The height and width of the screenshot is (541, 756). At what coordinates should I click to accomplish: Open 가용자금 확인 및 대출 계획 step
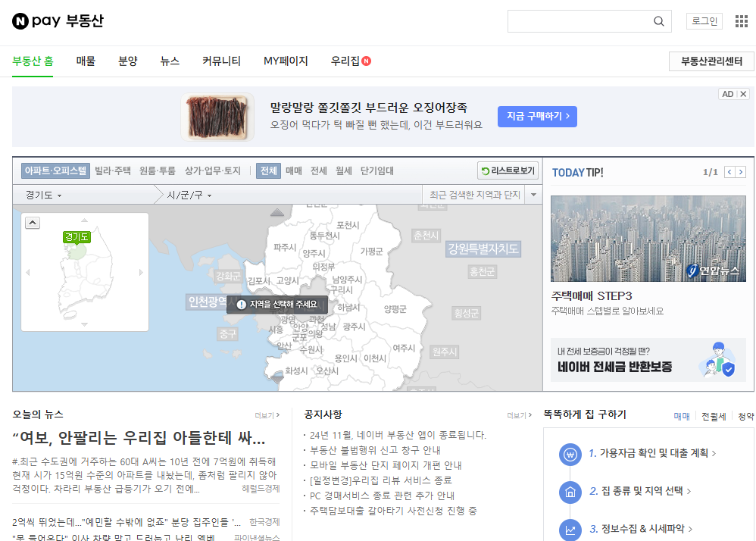(652, 453)
